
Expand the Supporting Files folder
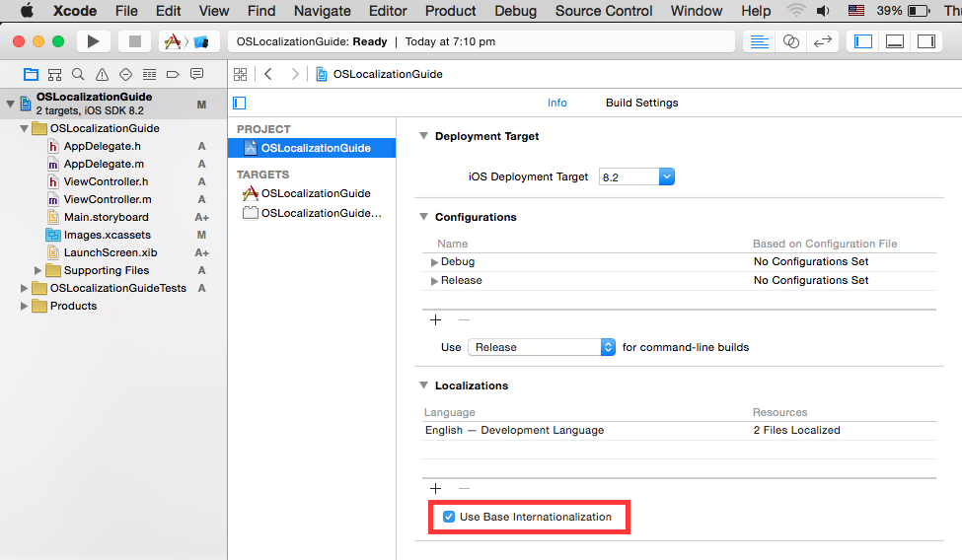click(x=38, y=270)
